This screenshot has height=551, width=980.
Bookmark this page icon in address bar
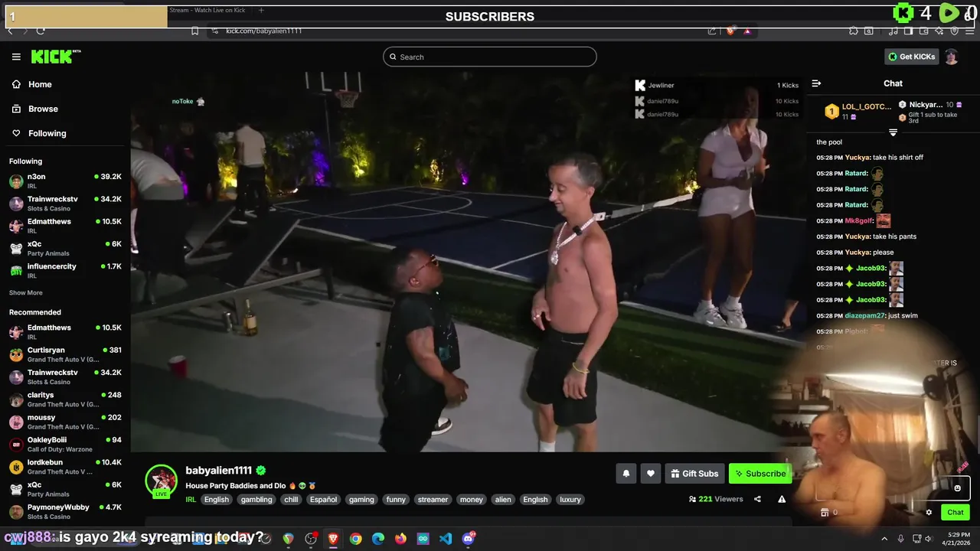[x=194, y=31]
